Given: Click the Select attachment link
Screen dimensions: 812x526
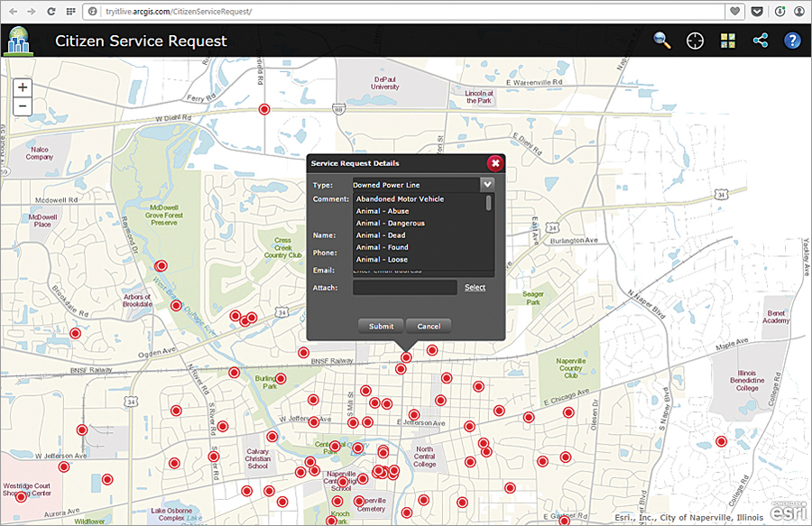Looking at the screenshot, I should tap(475, 288).
